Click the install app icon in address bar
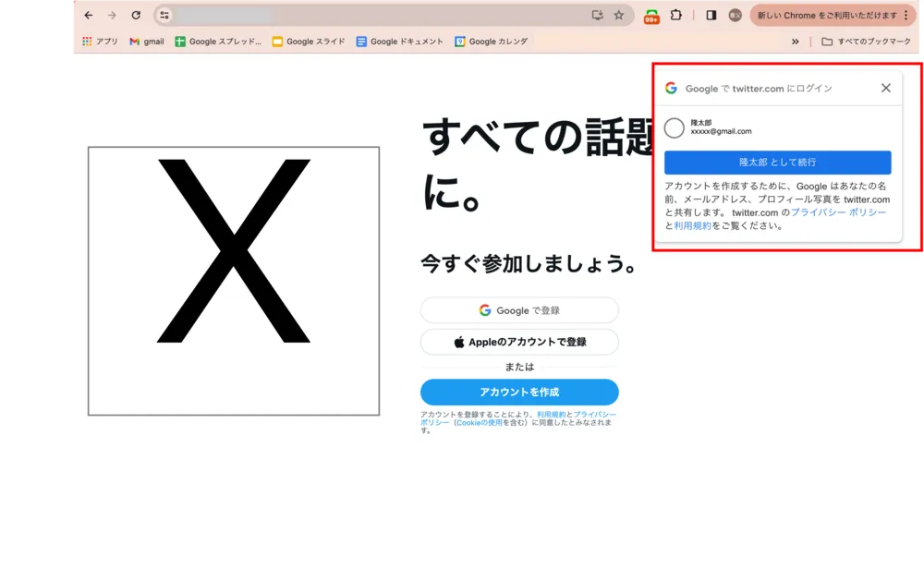 [x=597, y=16]
